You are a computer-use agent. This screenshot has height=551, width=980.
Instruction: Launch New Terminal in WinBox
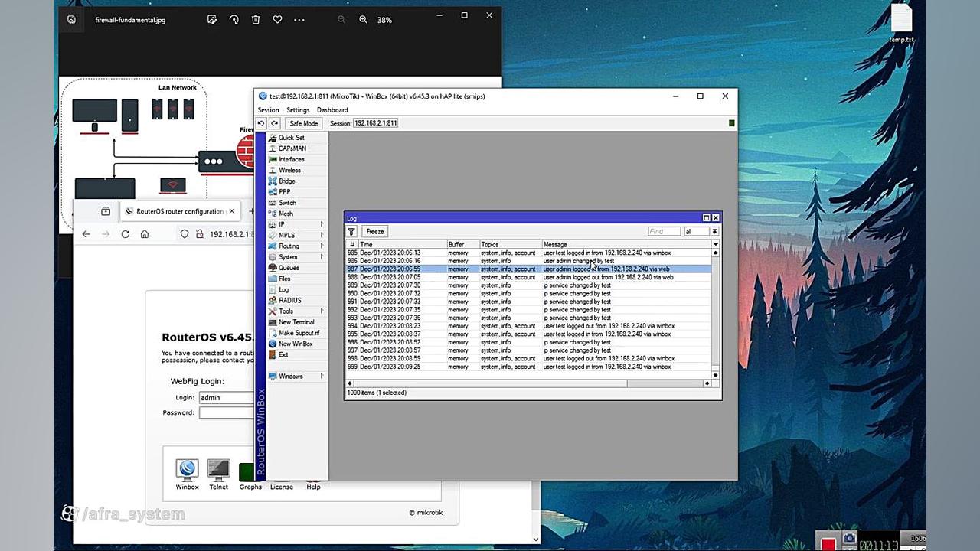(x=296, y=322)
